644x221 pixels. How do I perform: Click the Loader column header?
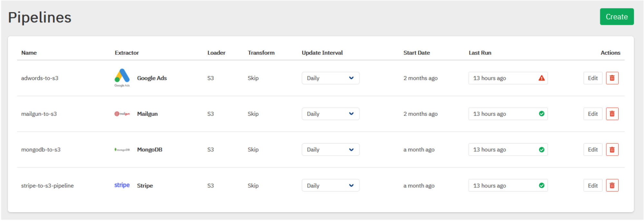point(216,53)
